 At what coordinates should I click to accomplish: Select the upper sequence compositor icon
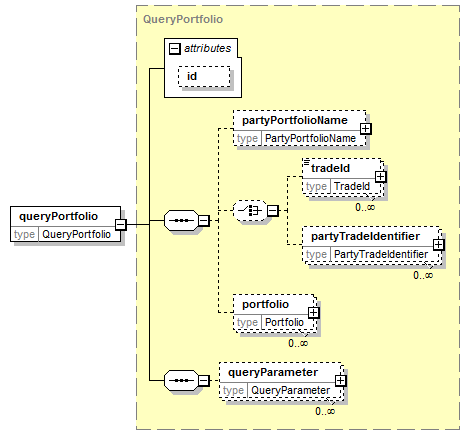click(181, 220)
